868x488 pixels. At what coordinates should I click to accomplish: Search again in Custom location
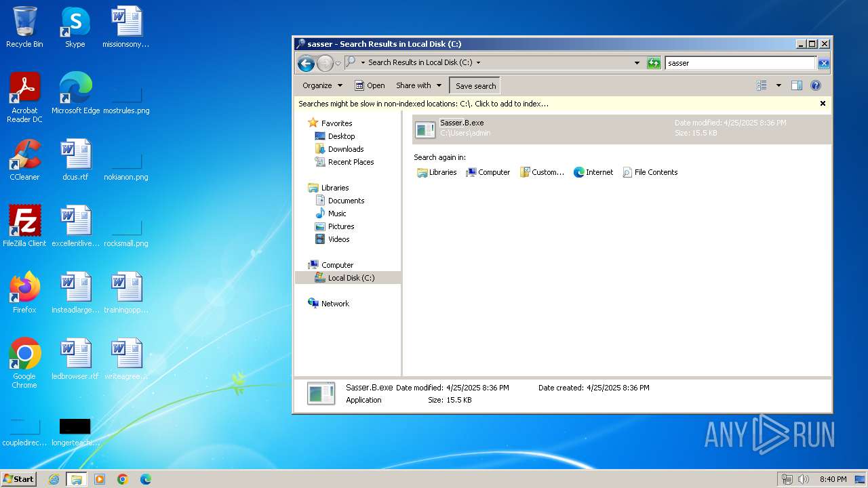pyautogui.click(x=542, y=172)
